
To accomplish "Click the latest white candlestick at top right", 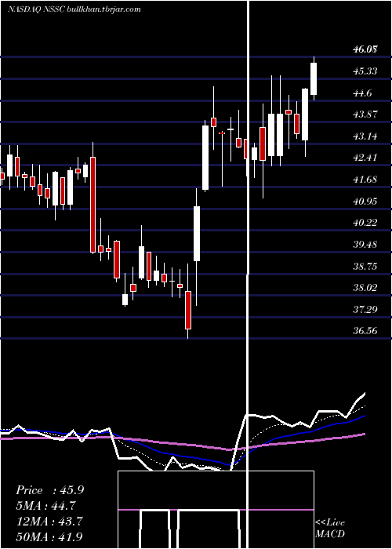I will click(314, 78).
